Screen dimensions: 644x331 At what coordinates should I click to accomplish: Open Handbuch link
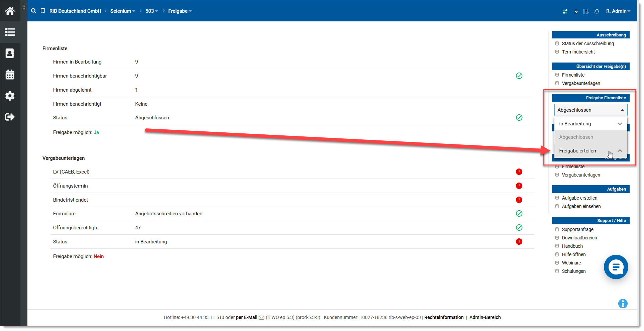tap(572, 246)
